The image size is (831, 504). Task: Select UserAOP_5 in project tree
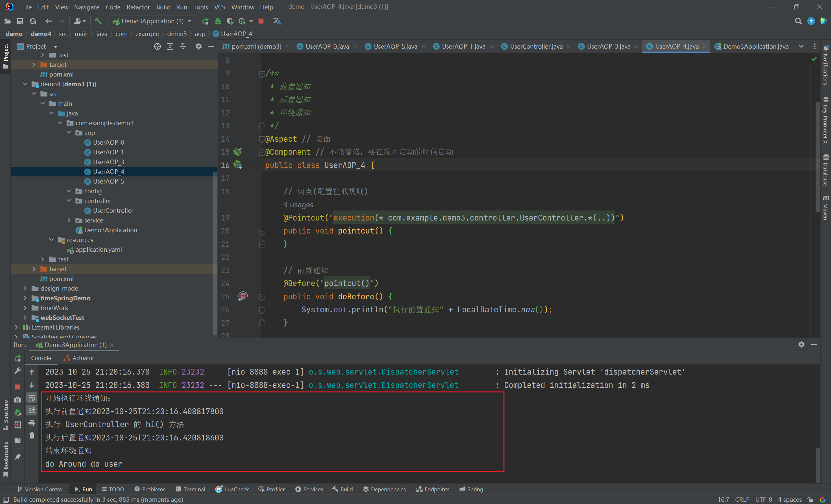tap(109, 181)
